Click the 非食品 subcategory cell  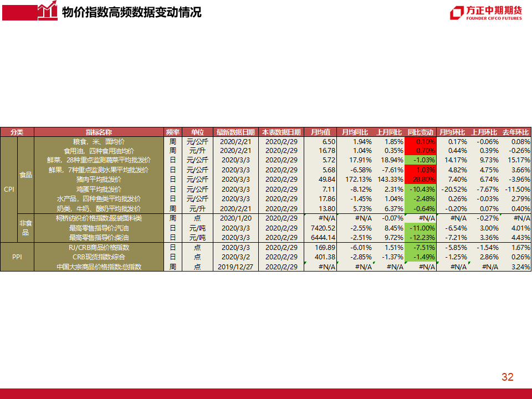click(25, 228)
